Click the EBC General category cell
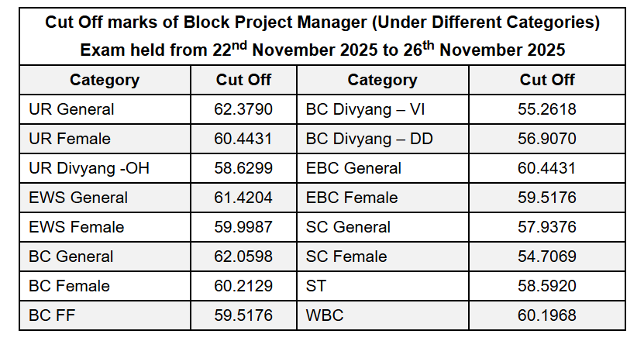Viewport: 644px width, 341px height. (x=353, y=168)
